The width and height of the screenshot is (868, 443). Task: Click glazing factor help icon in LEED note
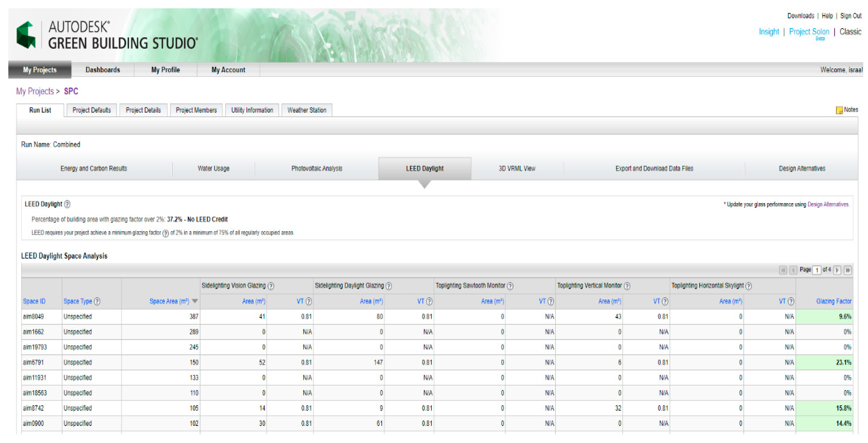click(x=166, y=233)
